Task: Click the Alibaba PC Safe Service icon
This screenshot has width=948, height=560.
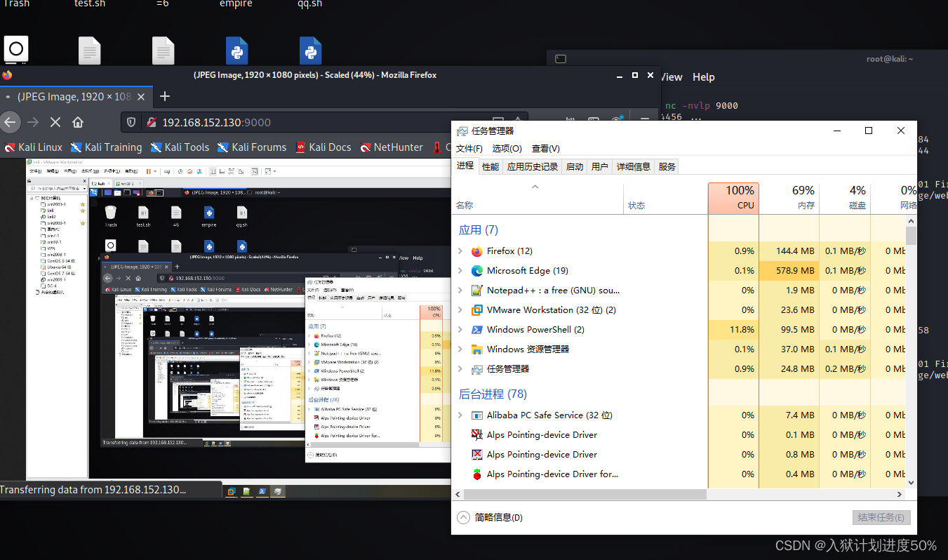Action: point(477,415)
